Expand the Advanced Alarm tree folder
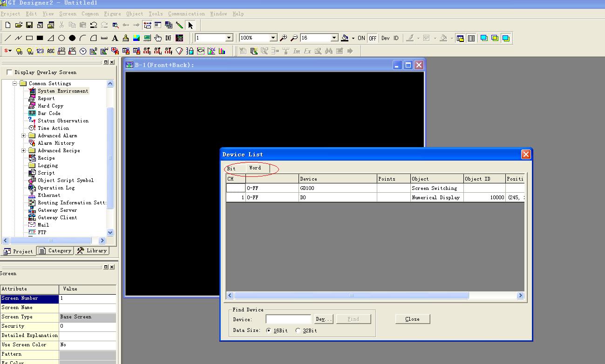The image size is (605, 364). (24, 136)
